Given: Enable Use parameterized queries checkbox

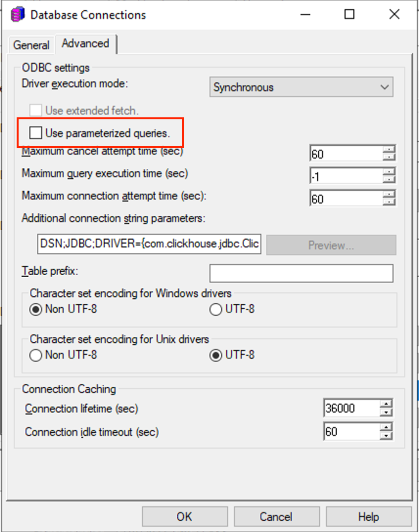Looking at the screenshot, I should 36,133.
